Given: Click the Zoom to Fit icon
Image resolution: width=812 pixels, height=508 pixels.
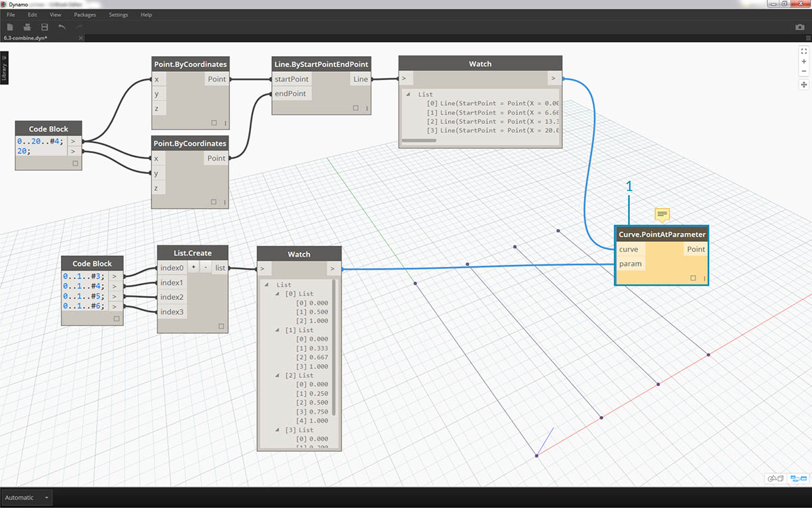Looking at the screenshot, I should [x=804, y=51].
